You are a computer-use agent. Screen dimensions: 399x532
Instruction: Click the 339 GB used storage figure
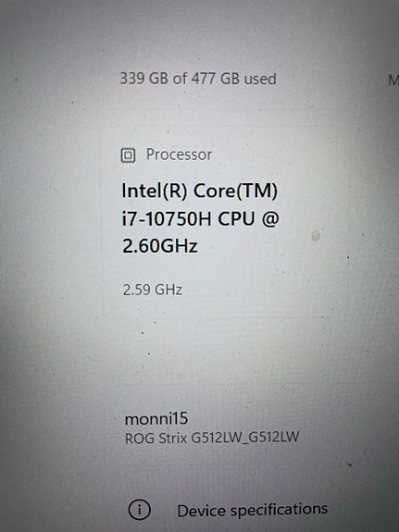144,79
